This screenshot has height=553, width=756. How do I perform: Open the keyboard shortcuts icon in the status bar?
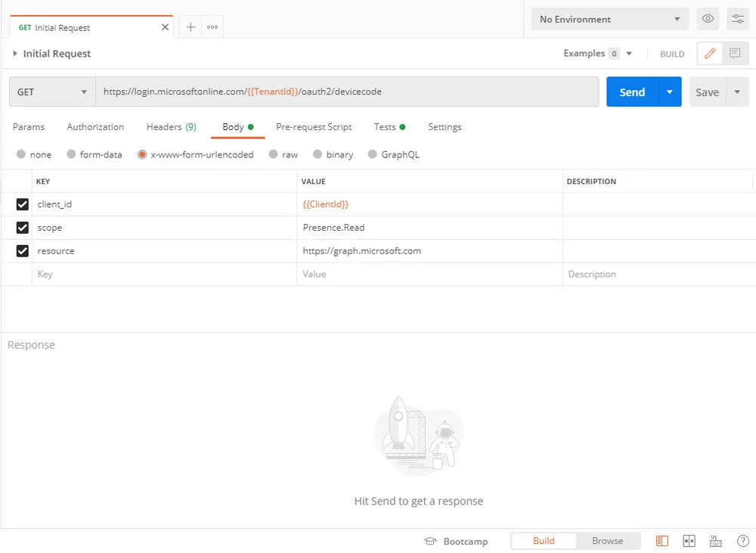pyautogui.click(x=715, y=541)
